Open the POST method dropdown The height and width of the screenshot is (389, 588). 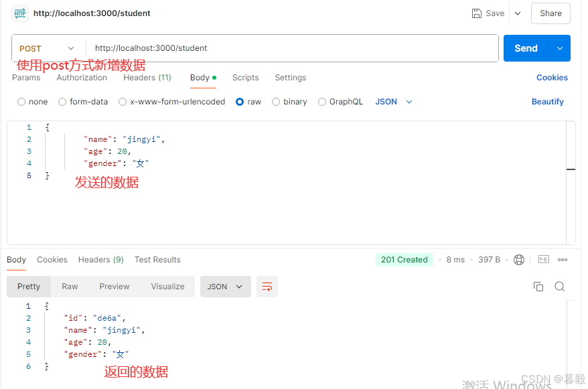pyautogui.click(x=47, y=48)
